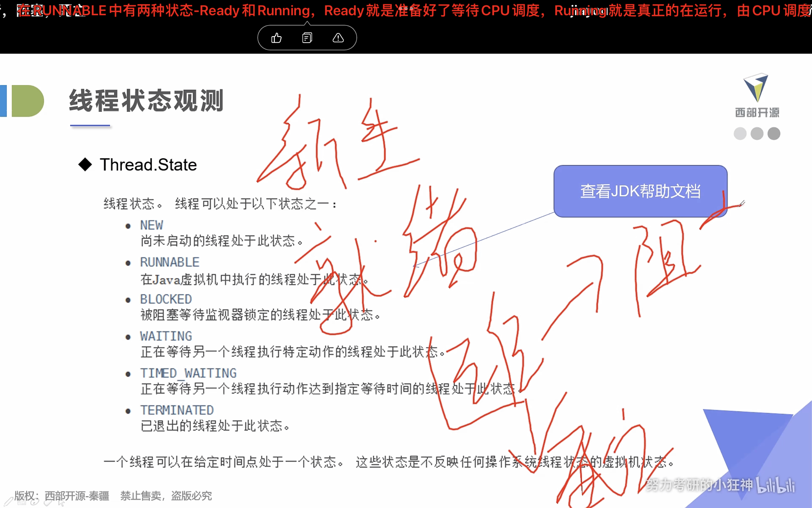Click the darkest gray dot under logo
The width and height of the screenshot is (812, 508).
[x=774, y=134]
